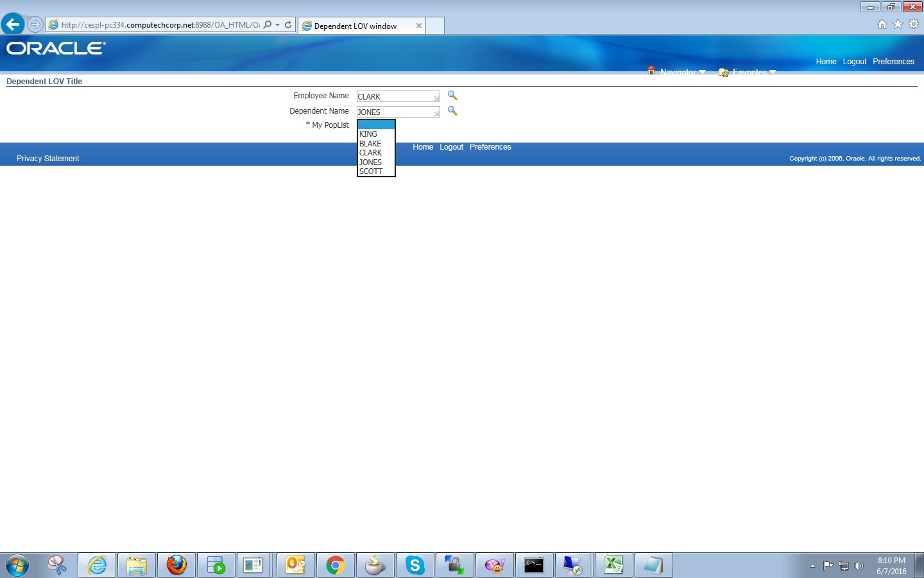Click the Oracle logo
This screenshot has width=924, height=578.
pos(55,48)
